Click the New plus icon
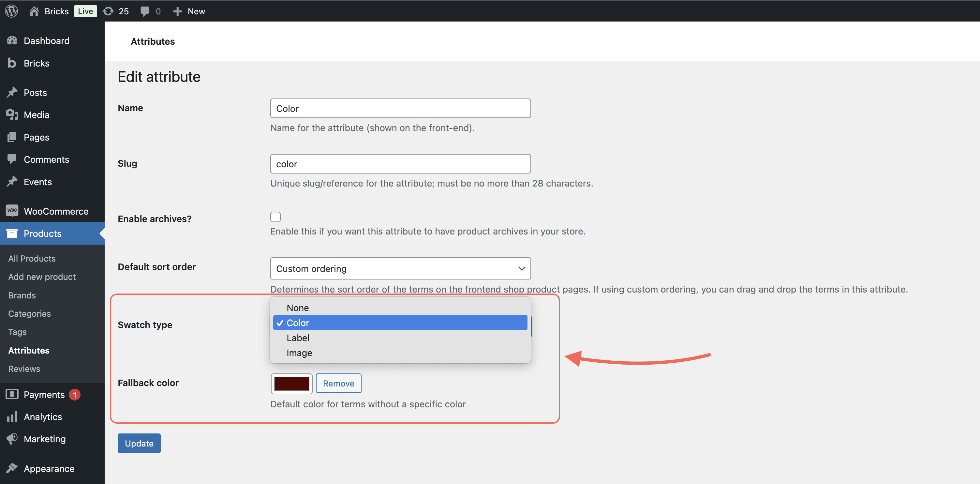This screenshot has height=484, width=980. [177, 11]
